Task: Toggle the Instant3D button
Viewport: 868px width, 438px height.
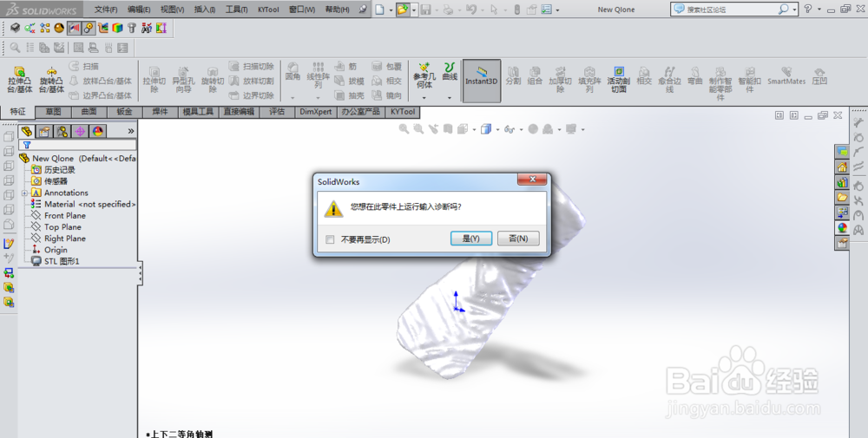Action: point(481,81)
